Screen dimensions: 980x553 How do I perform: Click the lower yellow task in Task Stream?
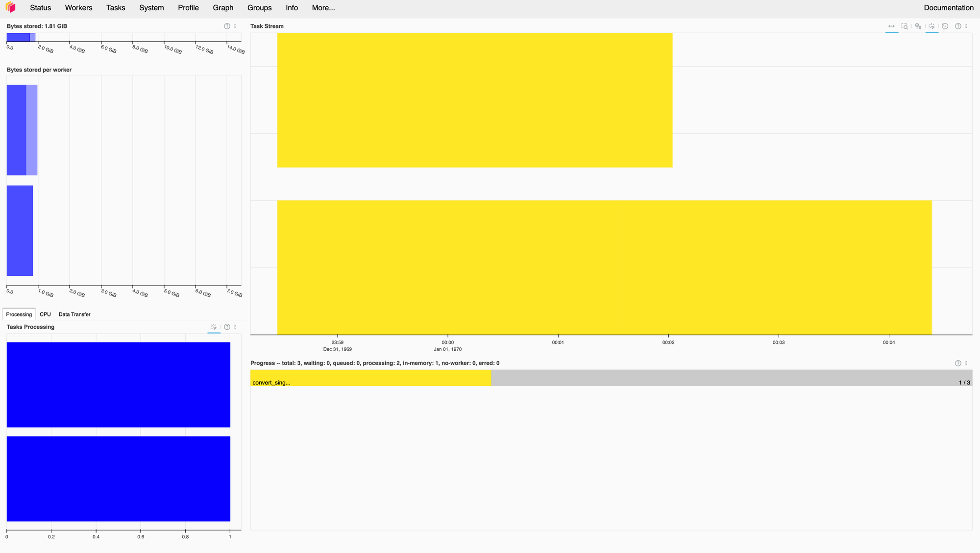point(604,267)
